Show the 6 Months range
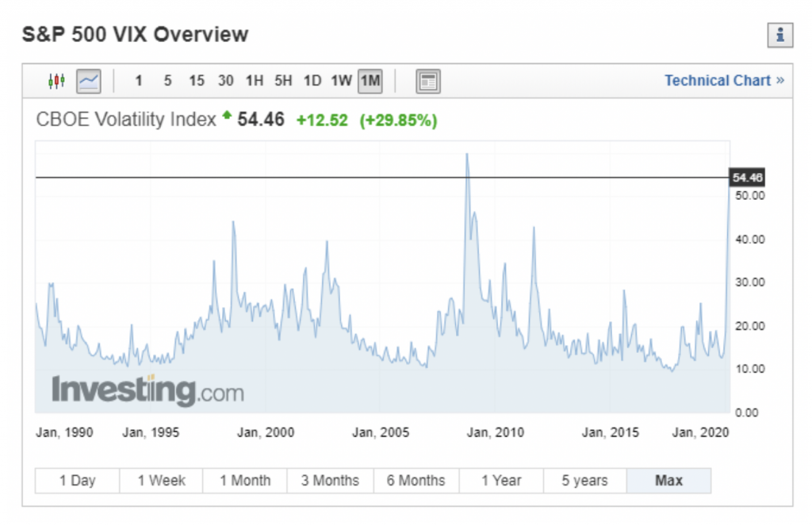812x526 pixels. tap(416, 481)
